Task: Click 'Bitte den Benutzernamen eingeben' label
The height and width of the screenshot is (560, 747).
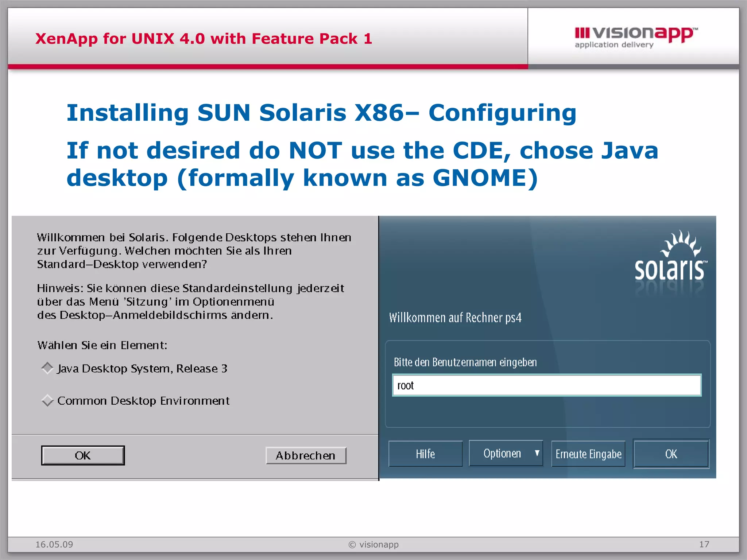Action: point(465,362)
